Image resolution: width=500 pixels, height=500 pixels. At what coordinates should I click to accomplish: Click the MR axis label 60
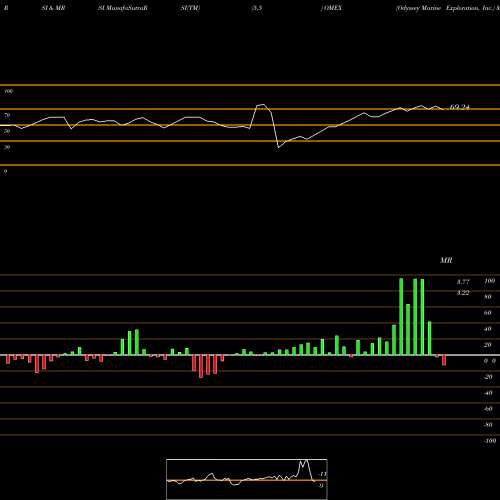488,313
